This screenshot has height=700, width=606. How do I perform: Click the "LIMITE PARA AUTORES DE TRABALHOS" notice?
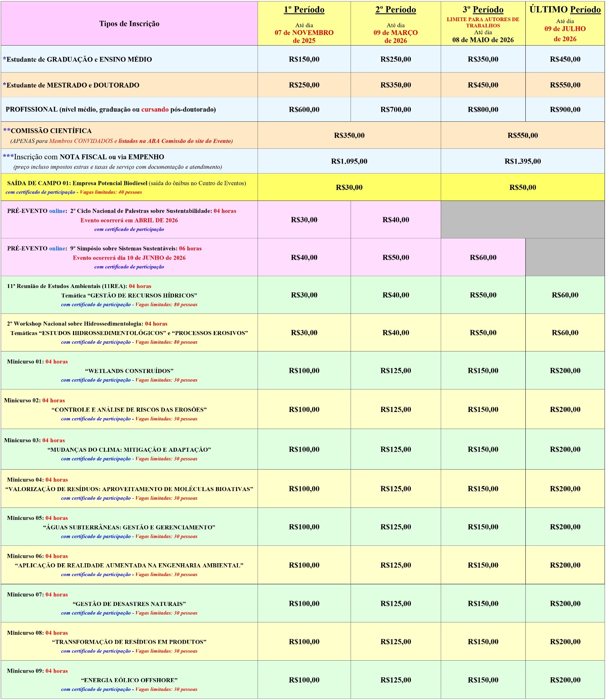tap(483, 22)
